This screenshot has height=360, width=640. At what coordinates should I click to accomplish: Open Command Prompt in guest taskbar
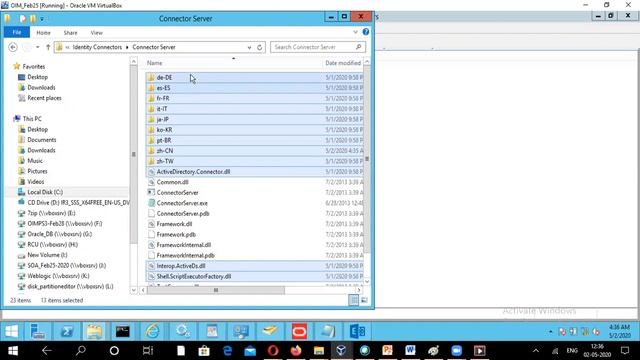pyautogui.click(x=122, y=331)
